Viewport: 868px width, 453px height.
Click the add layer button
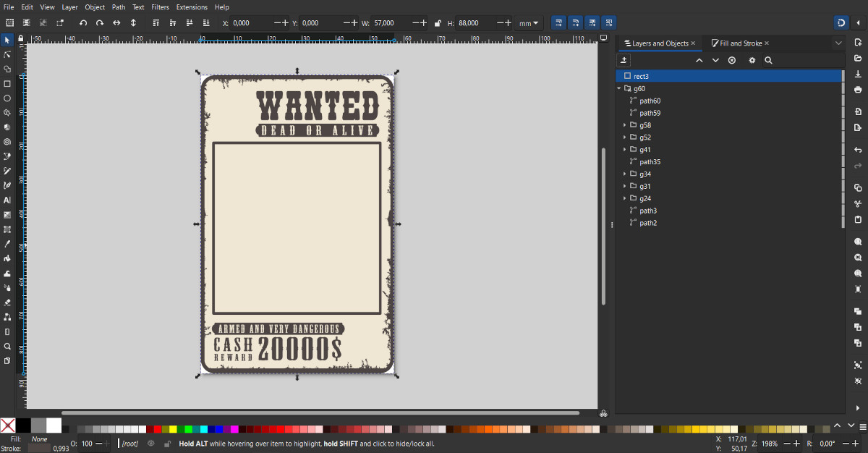625,61
